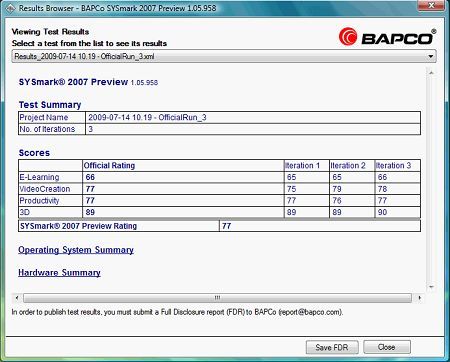Click VideoCreation Iteration 3 score 78
The width and height of the screenshot is (450, 362).
click(382, 189)
